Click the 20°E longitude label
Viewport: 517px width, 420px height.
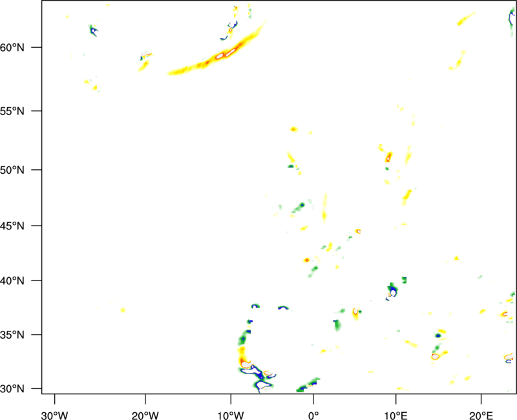[481, 415]
